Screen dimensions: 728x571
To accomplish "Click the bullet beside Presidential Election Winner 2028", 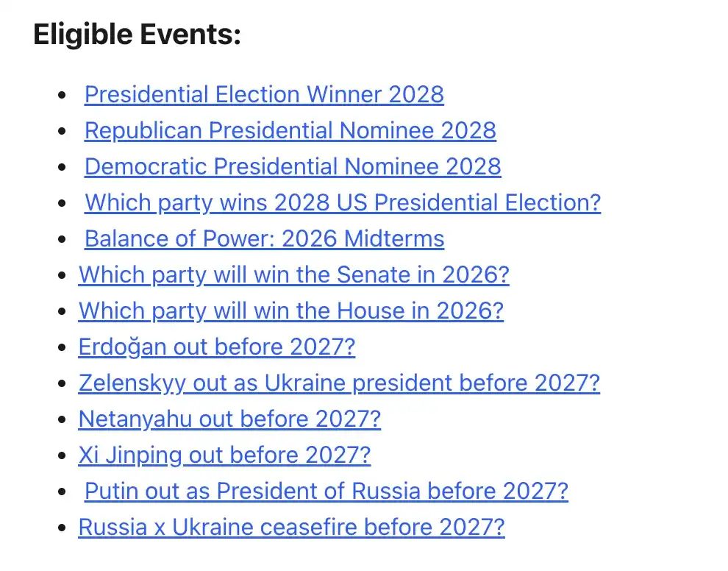I will [x=63, y=96].
